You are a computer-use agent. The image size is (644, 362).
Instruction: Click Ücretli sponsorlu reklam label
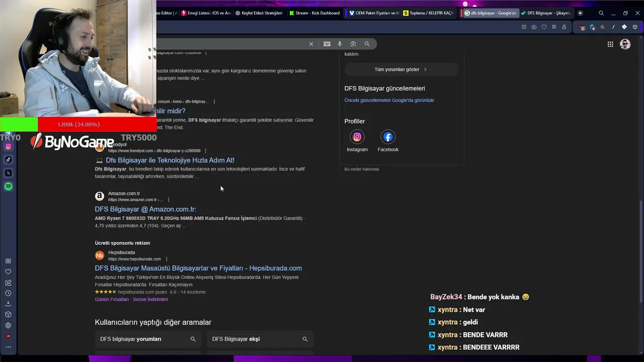(x=122, y=243)
